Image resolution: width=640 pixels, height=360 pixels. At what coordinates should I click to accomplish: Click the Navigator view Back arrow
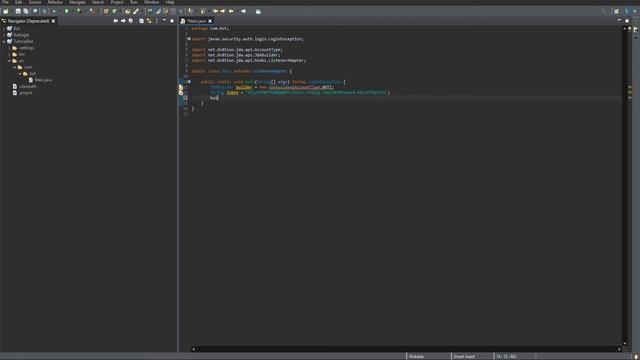pos(116,21)
